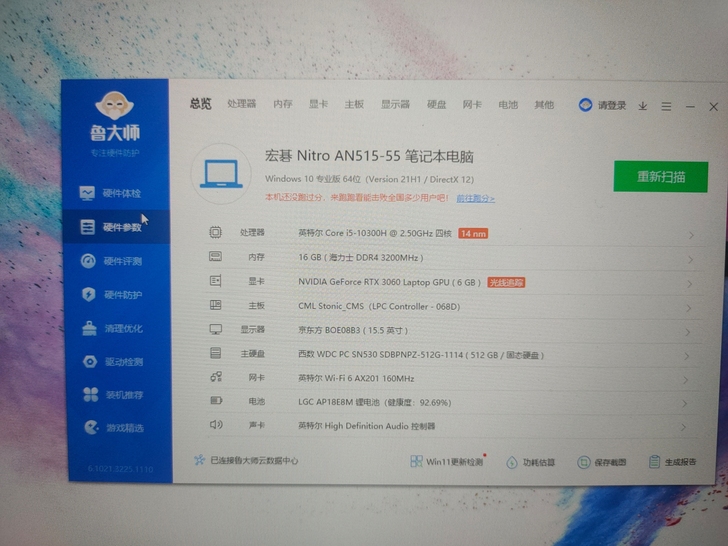Click the CML Stonic_CMS motherboard text

[379, 306]
